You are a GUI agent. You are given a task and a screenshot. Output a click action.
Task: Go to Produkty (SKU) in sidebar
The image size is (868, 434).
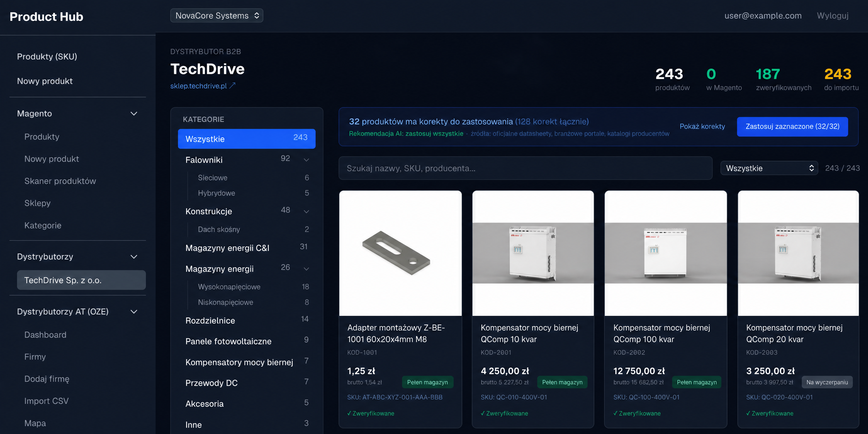(47, 56)
